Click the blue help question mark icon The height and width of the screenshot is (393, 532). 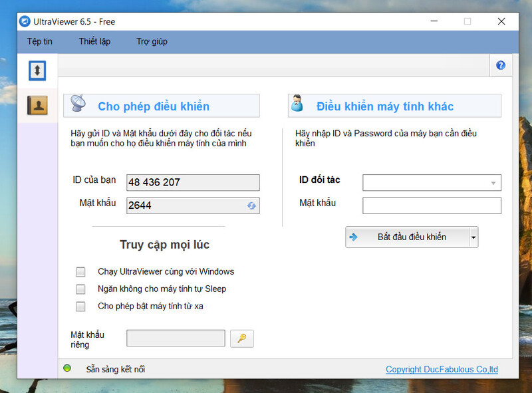(x=501, y=65)
